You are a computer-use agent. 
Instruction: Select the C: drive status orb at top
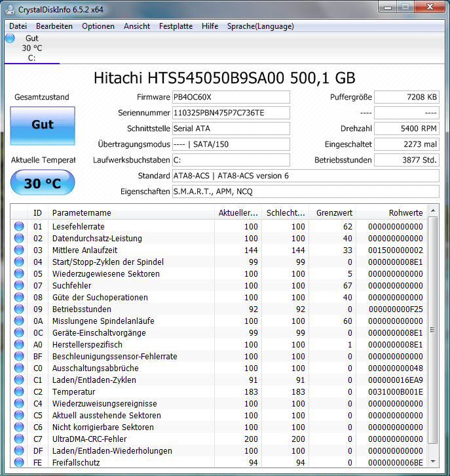click(10, 38)
